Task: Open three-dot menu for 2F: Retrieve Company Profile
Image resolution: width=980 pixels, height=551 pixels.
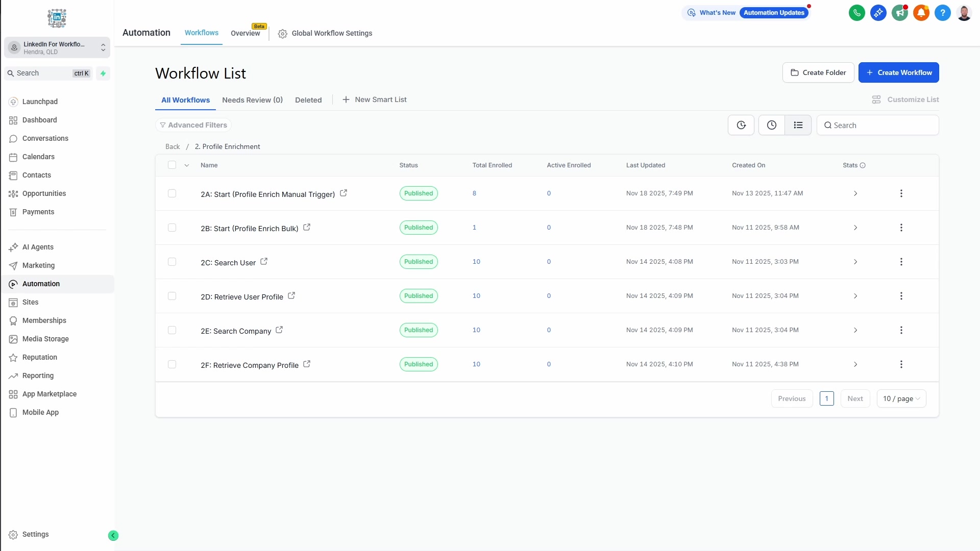Action: pyautogui.click(x=901, y=364)
